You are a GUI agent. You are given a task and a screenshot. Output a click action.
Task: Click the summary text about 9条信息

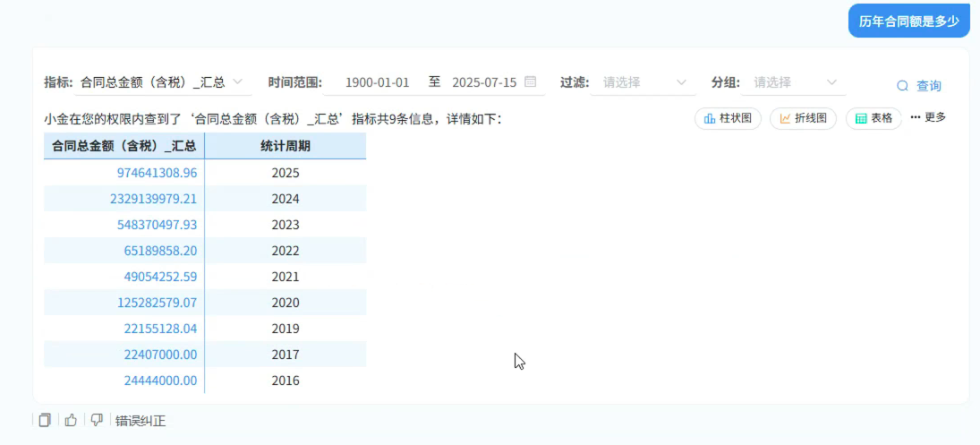tap(272, 119)
